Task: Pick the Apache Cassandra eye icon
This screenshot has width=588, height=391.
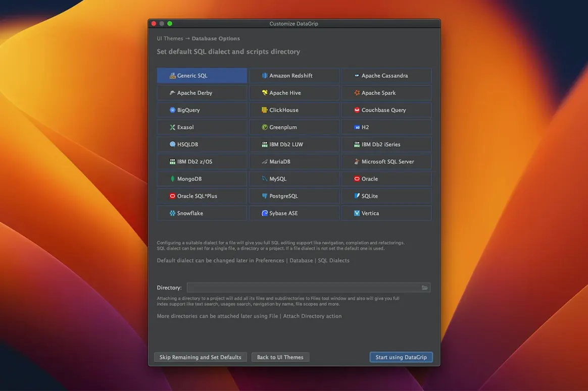Action: 357,76
